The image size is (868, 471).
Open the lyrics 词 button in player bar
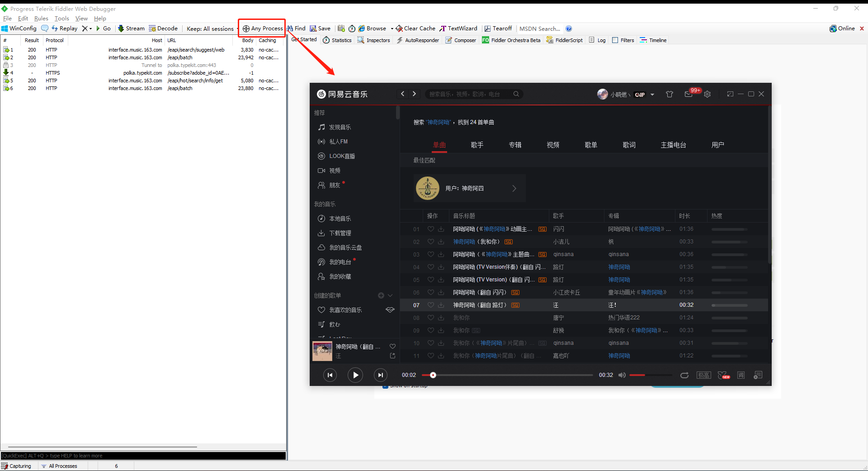[x=741, y=375]
